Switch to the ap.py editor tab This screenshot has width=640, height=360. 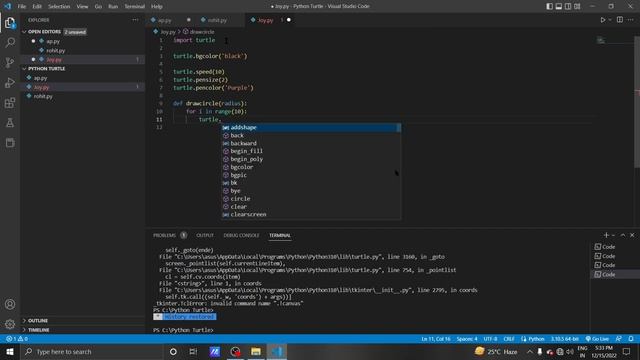coord(164,20)
